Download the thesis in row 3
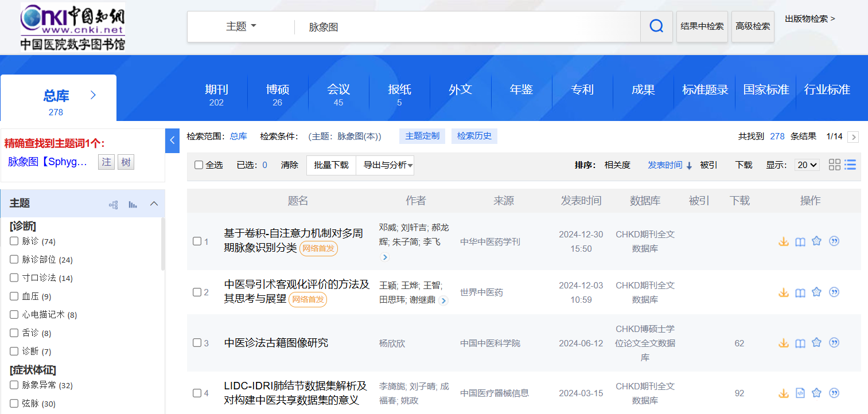The image size is (868, 414). point(784,343)
